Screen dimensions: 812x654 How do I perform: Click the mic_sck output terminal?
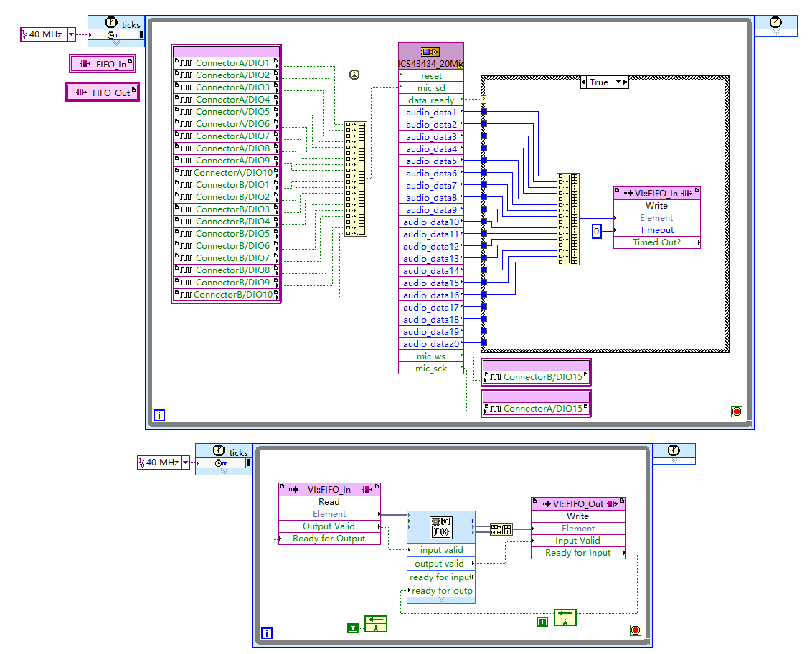[x=431, y=368]
